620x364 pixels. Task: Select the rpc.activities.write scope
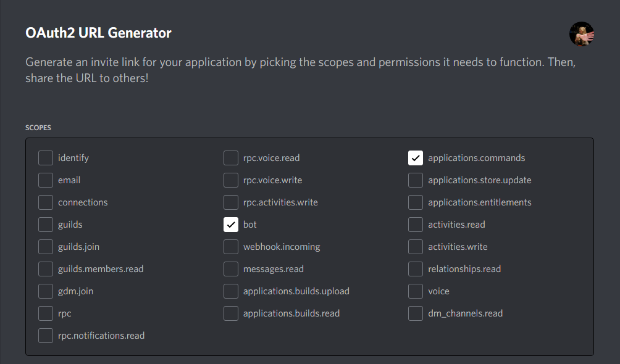(x=230, y=202)
